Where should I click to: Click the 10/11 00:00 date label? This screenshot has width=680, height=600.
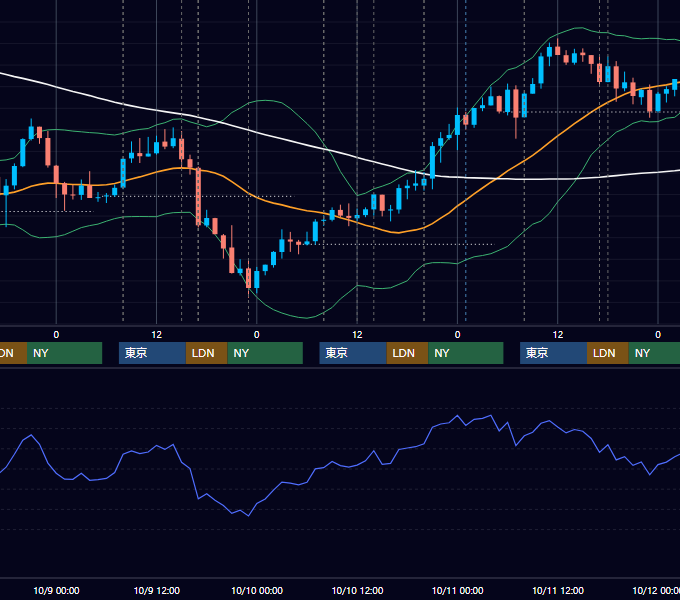coord(458,590)
